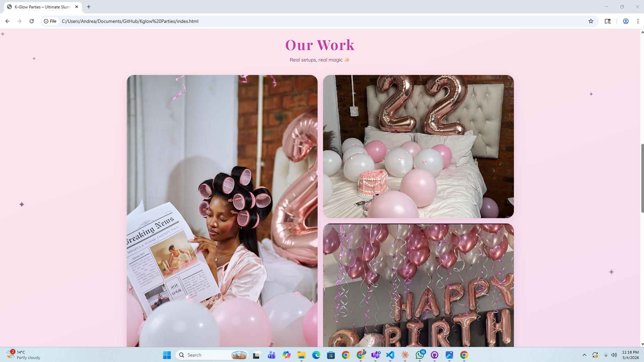The height and width of the screenshot is (362, 644).
Task: Restore down the Chrome window
Action: pyautogui.click(x=622, y=7)
